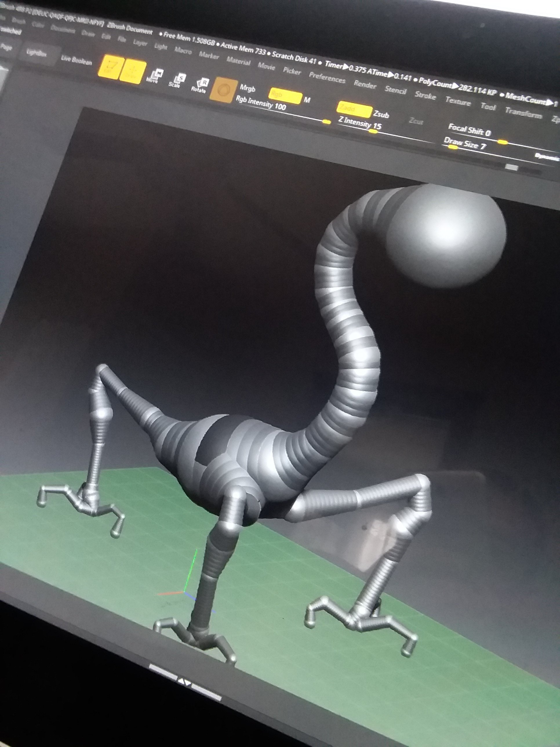This screenshot has height=747, width=560.
Task: Adjust the Focal Shift slider
Action: pos(503,137)
